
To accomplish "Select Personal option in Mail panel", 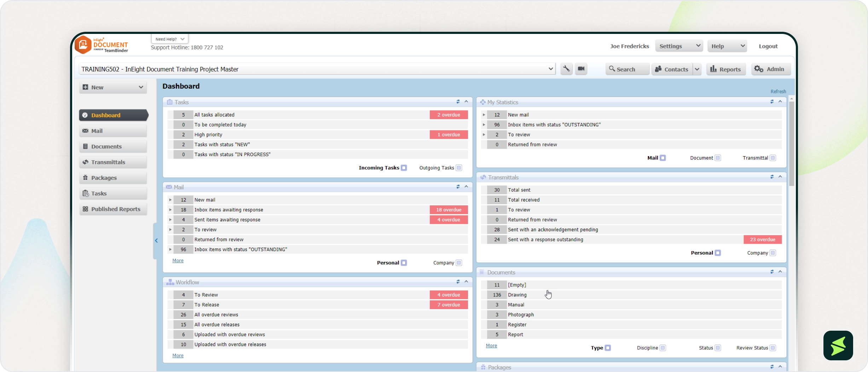I will point(404,263).
